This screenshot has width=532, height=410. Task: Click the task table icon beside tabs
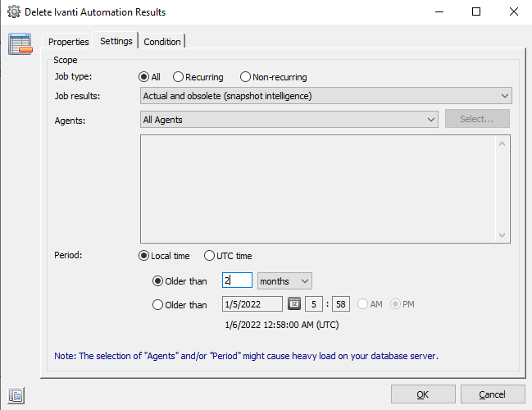tap(20, 43)
